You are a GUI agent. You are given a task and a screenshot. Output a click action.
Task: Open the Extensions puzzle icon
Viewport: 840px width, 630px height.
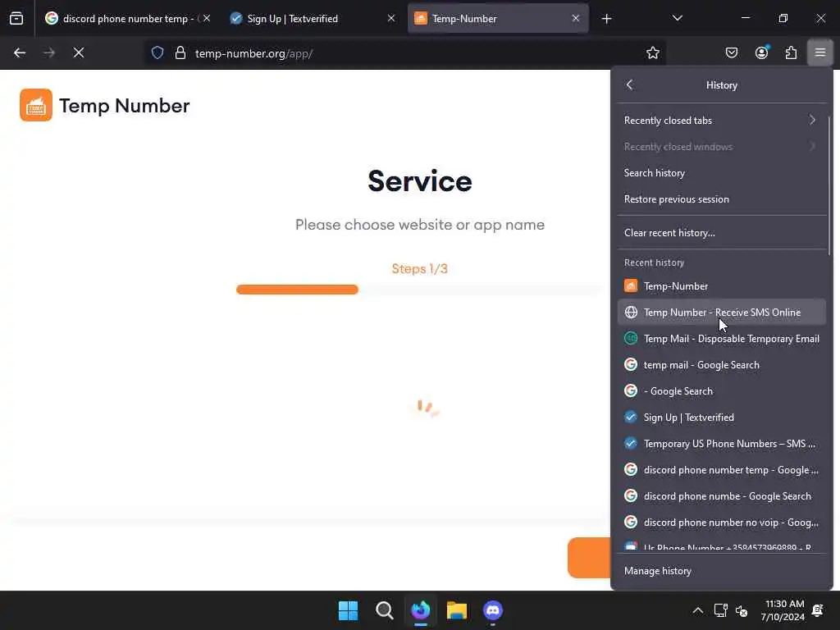792,52
